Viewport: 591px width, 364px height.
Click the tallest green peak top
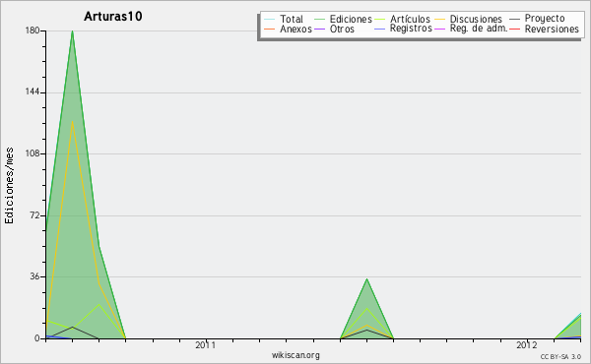[x=72, y=31]
